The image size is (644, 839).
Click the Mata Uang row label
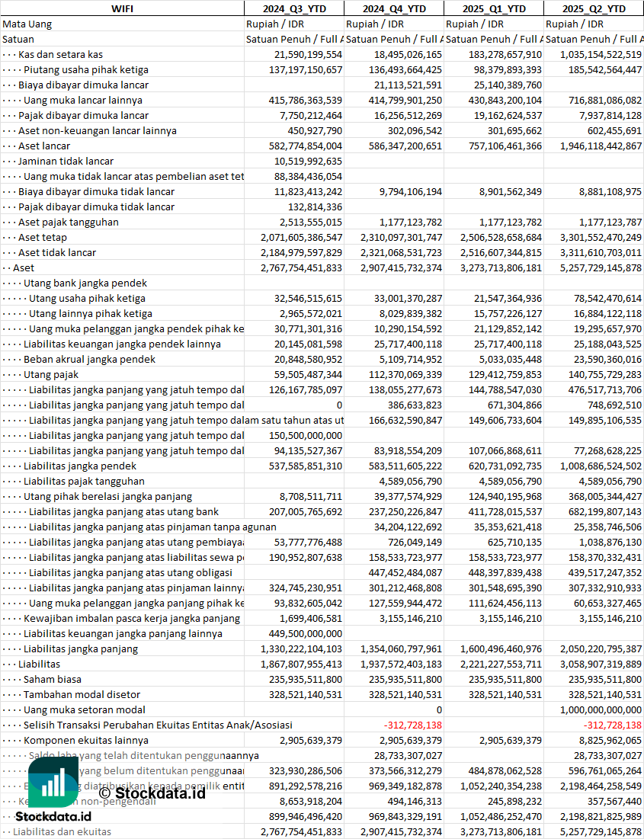point(27,24)
